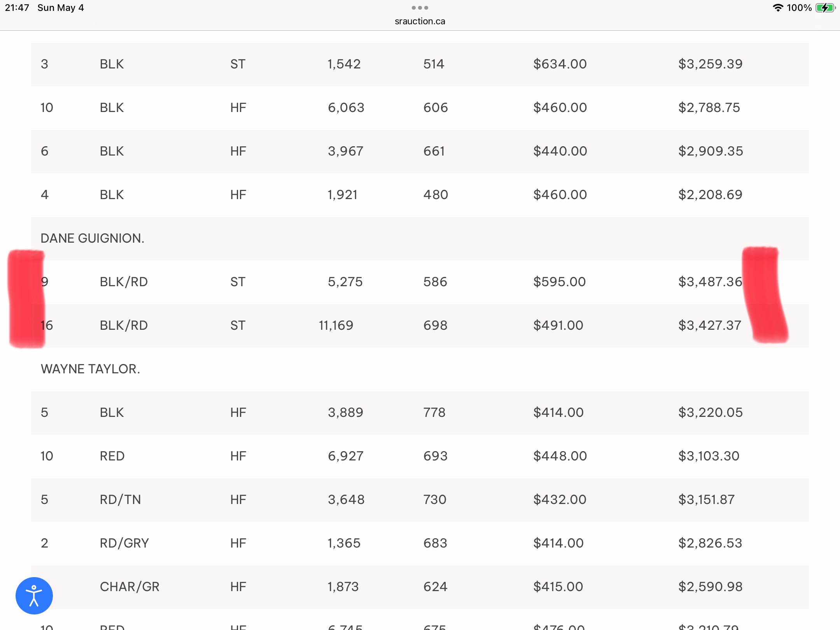Tap the battery charging icon
Image resolution: width=840 pixels, height=630 pixels.
pos(825,8)
